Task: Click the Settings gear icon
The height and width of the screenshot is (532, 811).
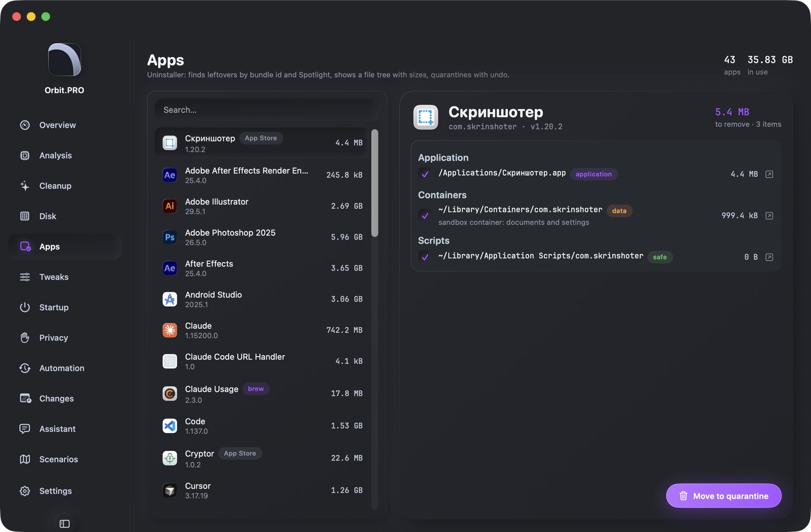Action: [25, 491]
